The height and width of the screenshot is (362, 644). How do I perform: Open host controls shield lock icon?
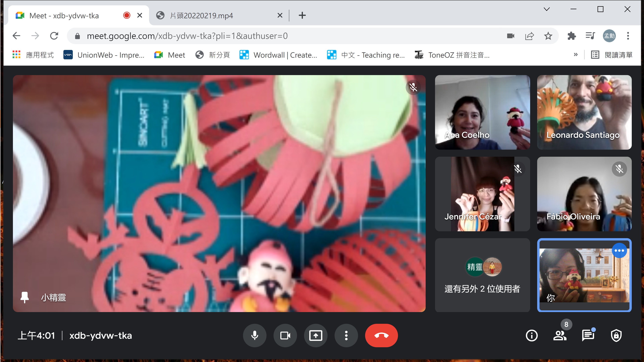(616, 335)
